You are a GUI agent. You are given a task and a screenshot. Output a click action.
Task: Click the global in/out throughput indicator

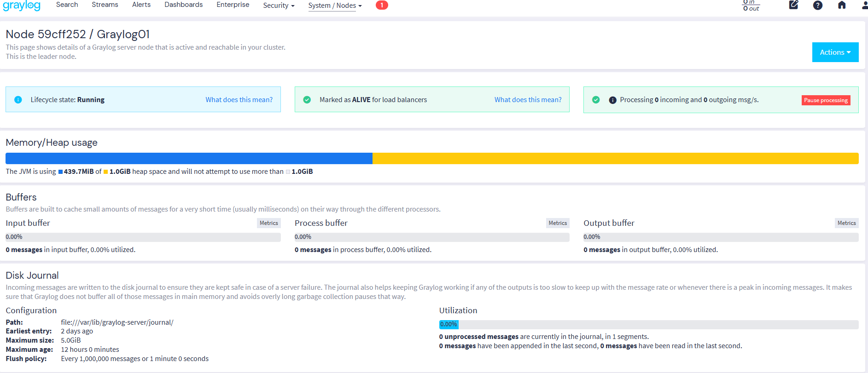coord(751,5)
